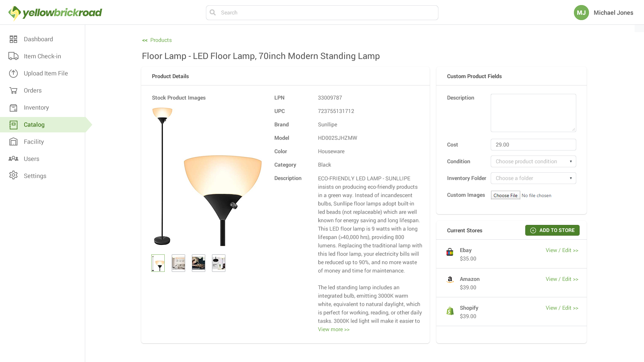Image resolution: width=644 pixels, height=362 pixels.
Task: Click the Users people icon
Action: (13, 159)
